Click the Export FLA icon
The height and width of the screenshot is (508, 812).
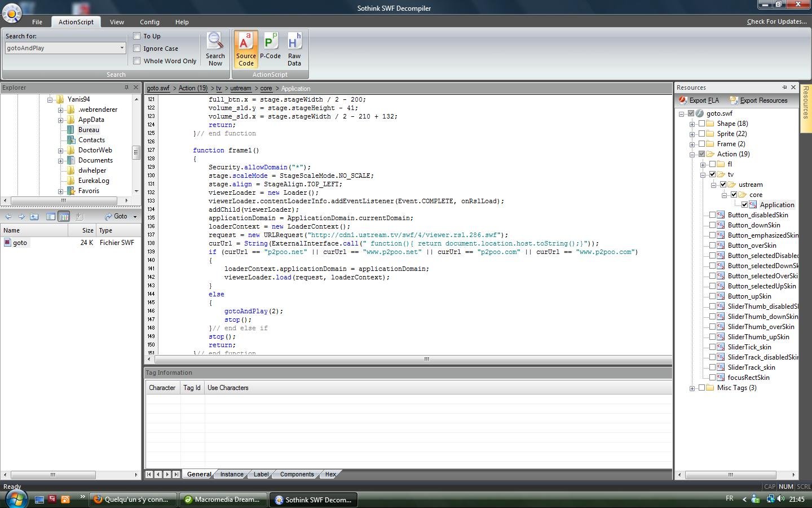click(x=683, y=100)
